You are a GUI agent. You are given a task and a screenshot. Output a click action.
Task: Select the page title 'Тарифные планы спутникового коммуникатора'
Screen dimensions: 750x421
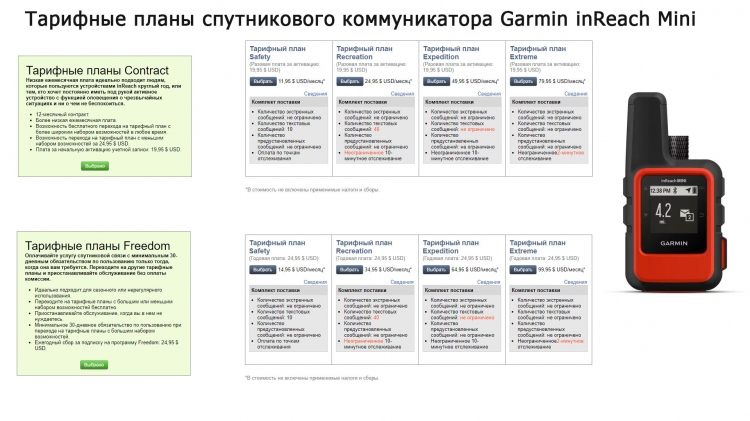pyautogui.click(x=259, y=19)
